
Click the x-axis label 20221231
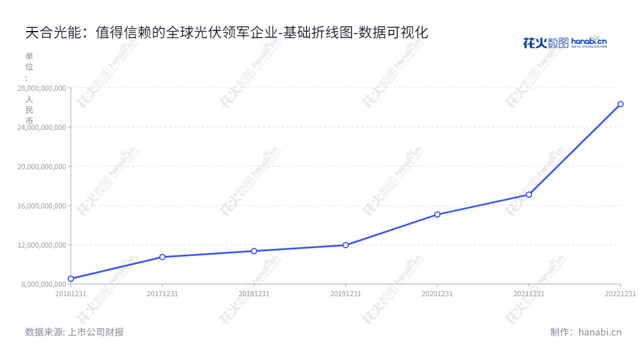click(x=620, y=294)
